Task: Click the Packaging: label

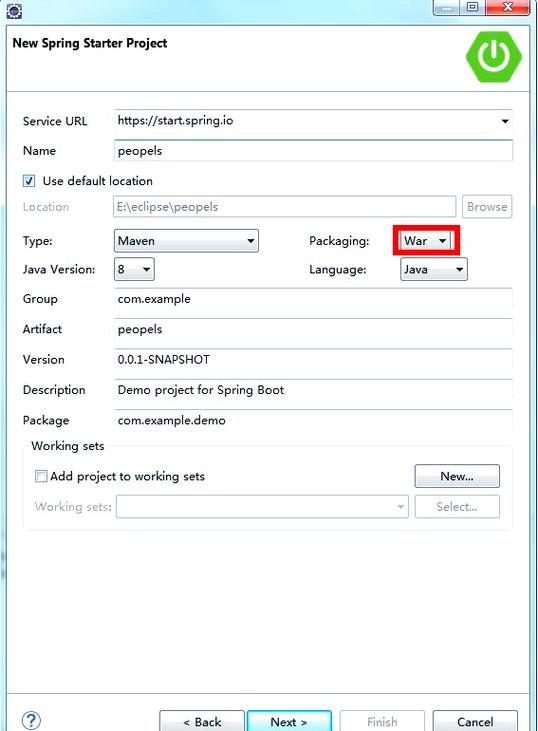Action: coord(339,241)
